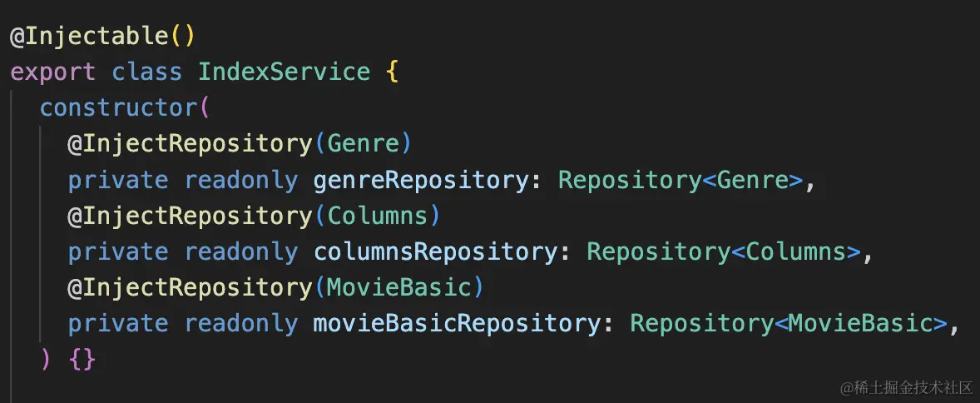The image size is (980, 403).
Task: Click the Repository<Columns> type annotation
Action: 724,252
